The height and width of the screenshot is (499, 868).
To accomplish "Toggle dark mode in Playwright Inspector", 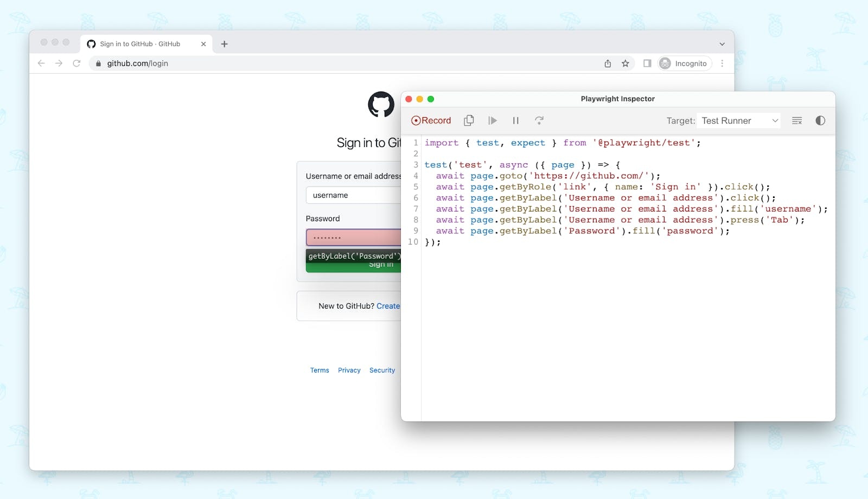I will [819, 120].
